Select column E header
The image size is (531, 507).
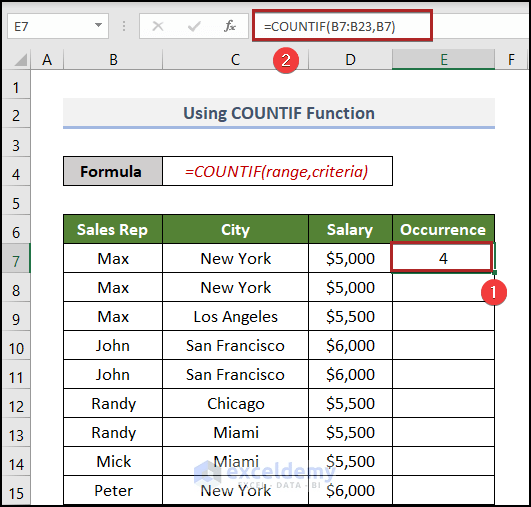pyautogui.click(x=444, y=60)
